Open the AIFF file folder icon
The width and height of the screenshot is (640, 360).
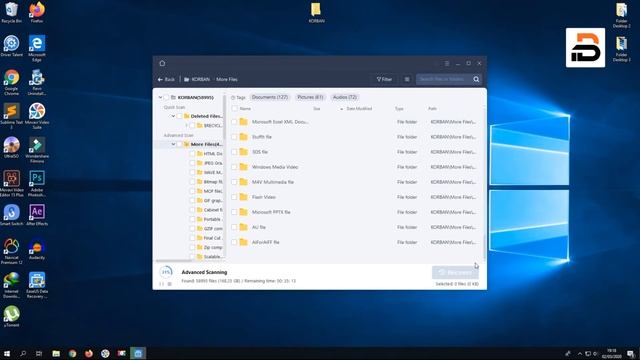point(244,242)
